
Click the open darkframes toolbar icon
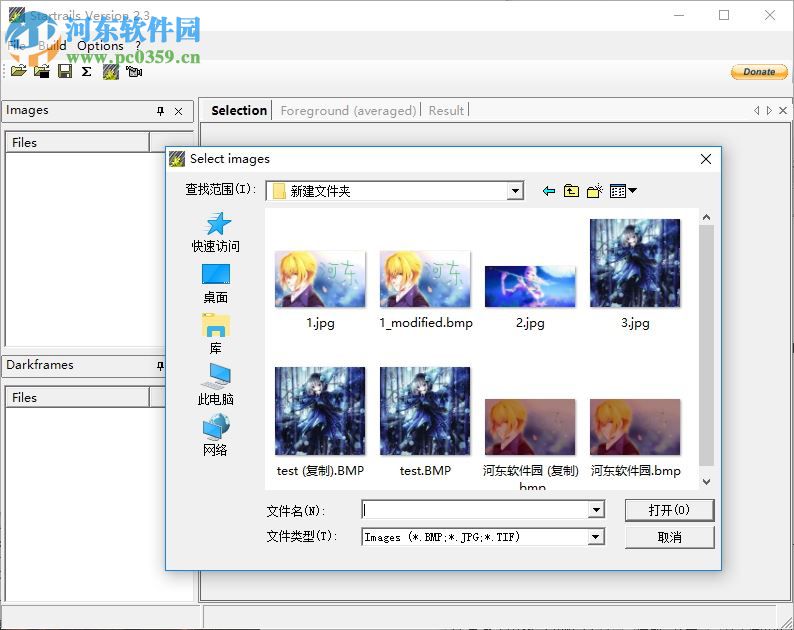pyautogui.click(x=42, y=71)
